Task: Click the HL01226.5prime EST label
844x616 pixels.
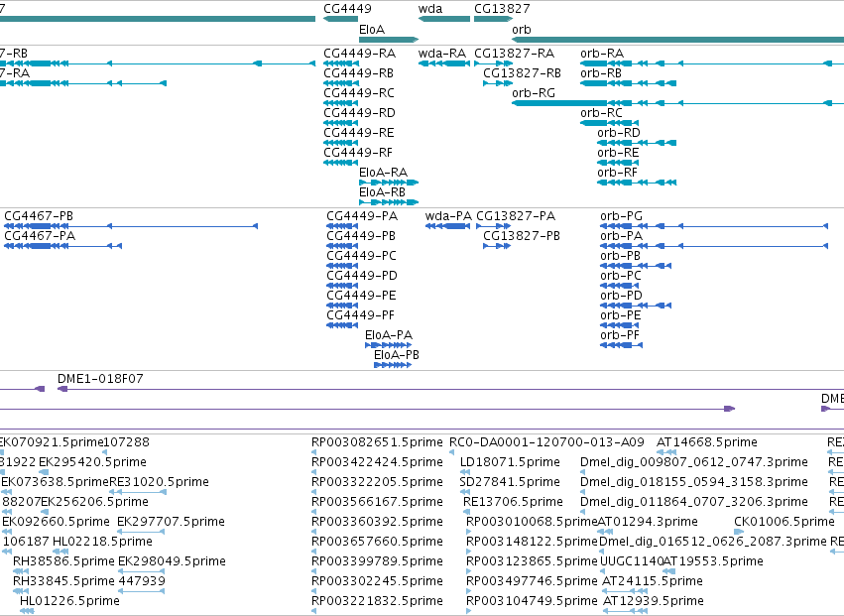Action: click(70, 601)
